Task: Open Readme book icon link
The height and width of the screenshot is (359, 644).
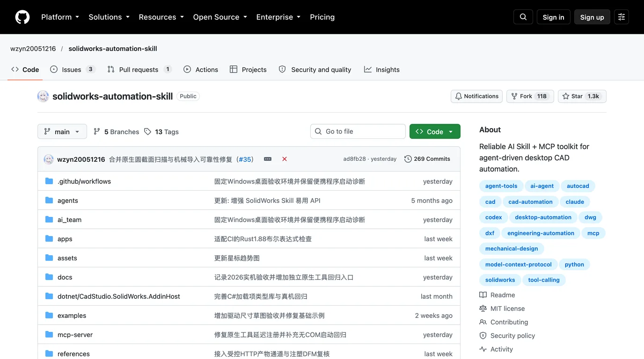Action: (497, 295)
